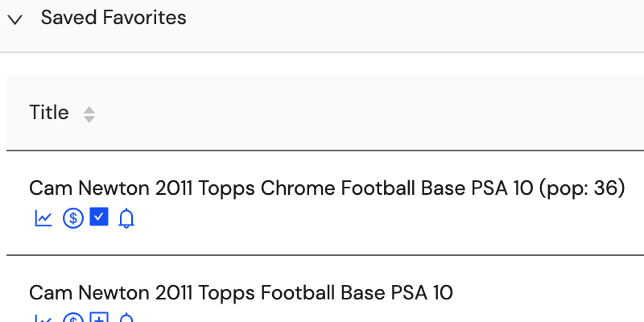This screenshot has width=644, height=322.
Task: Click the '(pop: 36)' text in first row
Action: [x=581, y=188]
